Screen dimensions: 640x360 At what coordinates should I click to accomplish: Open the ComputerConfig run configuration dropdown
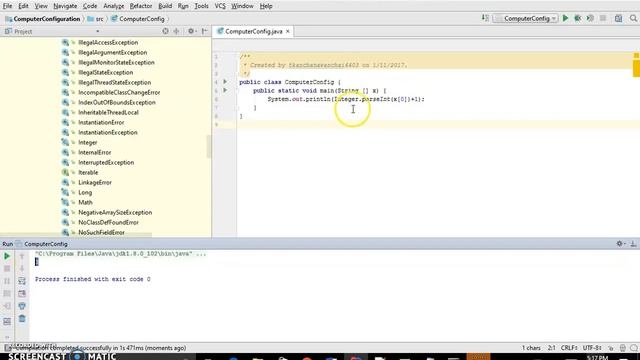pyautogui.click(x=526, y=18)
